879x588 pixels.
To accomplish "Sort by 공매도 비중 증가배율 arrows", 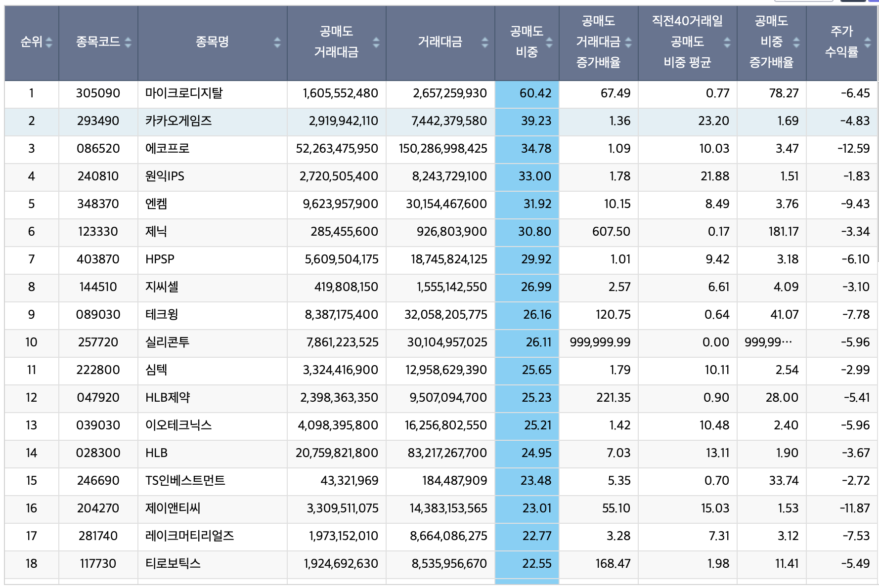I will 796,42.
